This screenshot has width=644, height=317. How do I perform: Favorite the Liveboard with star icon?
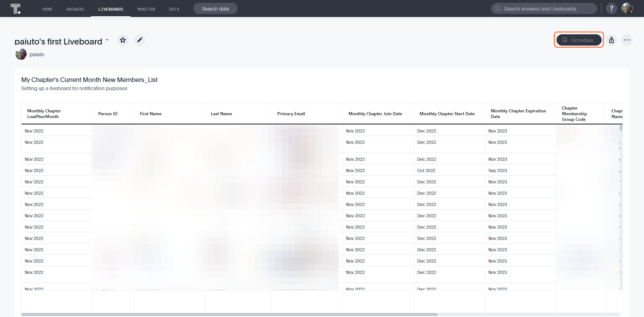click(x=123, y=40)
